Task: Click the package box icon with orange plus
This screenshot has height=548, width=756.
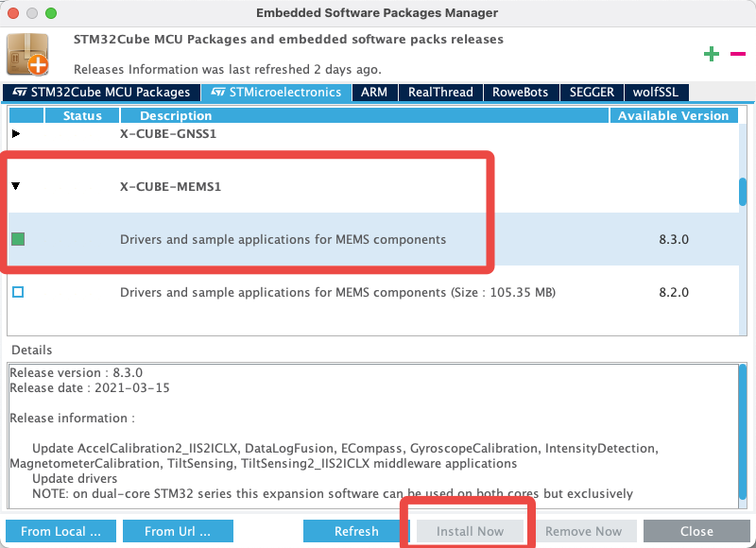Action: click(x=28, y=54)
